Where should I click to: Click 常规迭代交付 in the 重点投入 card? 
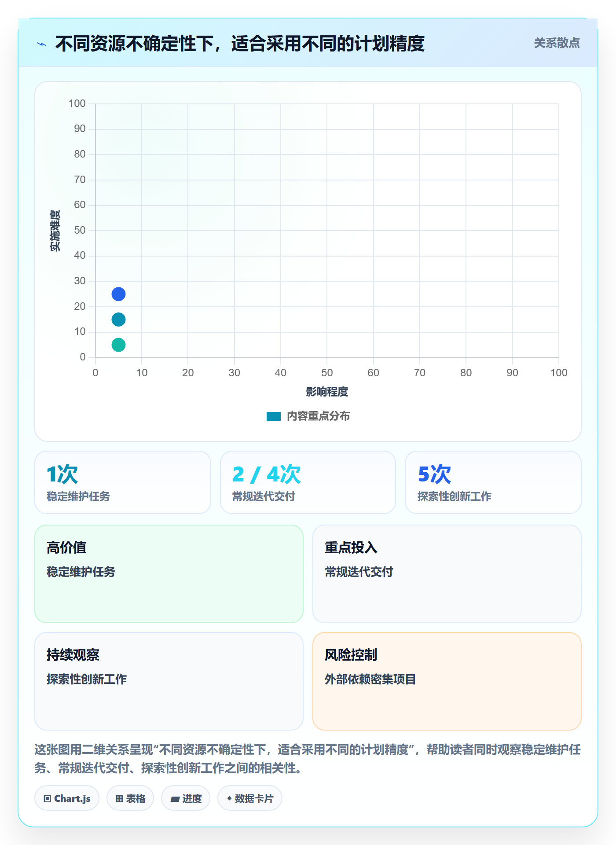coord(359,572)
